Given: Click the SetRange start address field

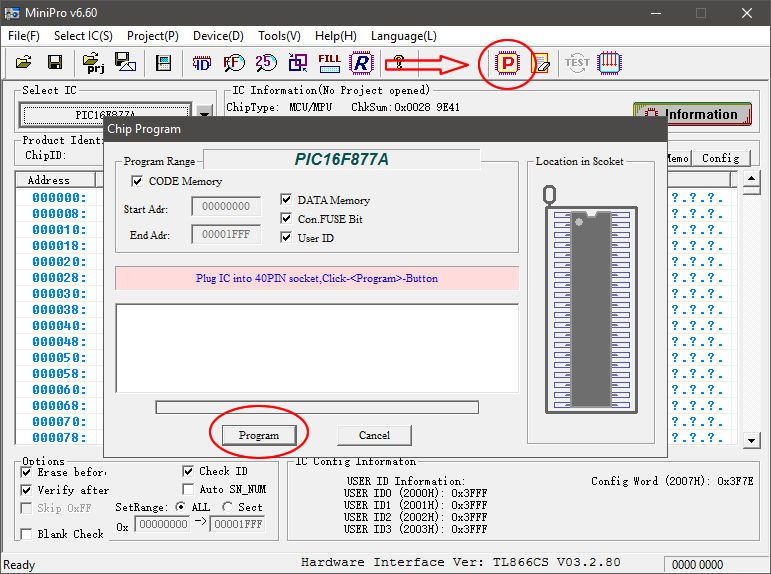Looking at the screenshot, I should 162,524.
